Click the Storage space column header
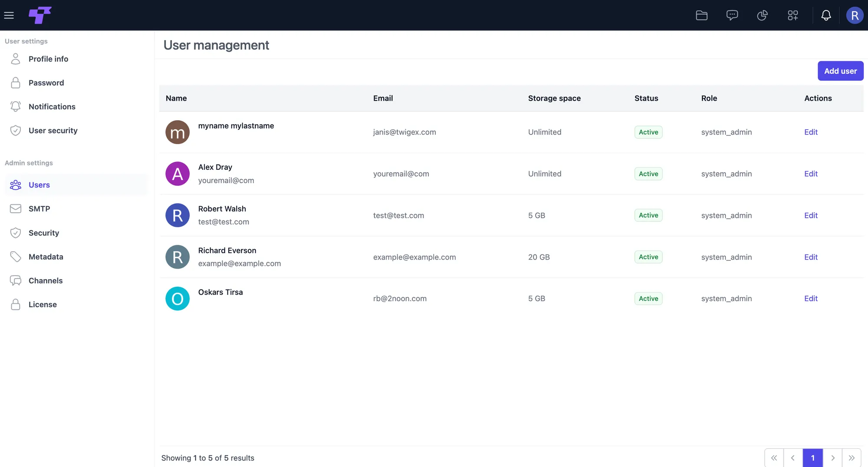 [x=554, y=98]
